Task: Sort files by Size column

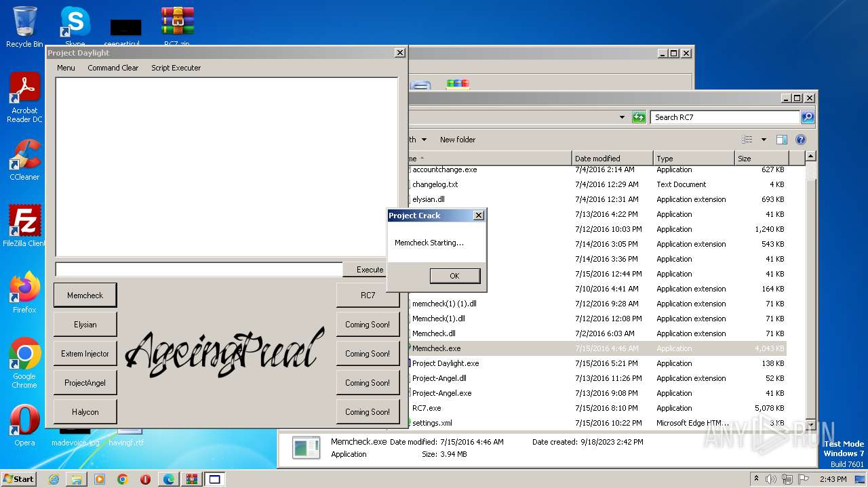Action: [762, 159]
